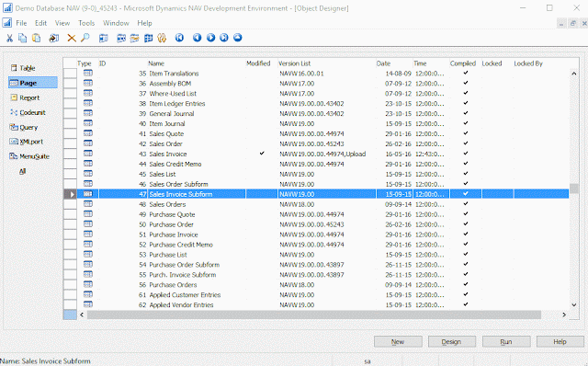
Task: Click the toolbar icon right of the magnifier
Action: click(x=104, y=38)
